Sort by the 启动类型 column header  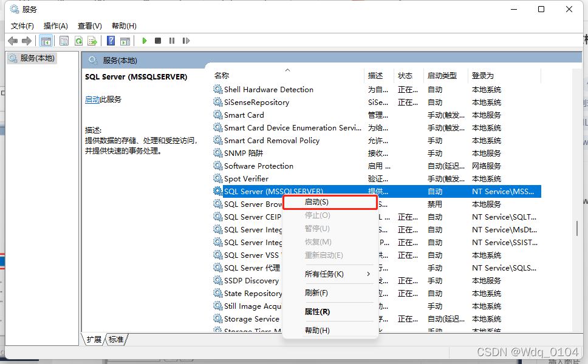pyautogui.click(x=442, y=76)
